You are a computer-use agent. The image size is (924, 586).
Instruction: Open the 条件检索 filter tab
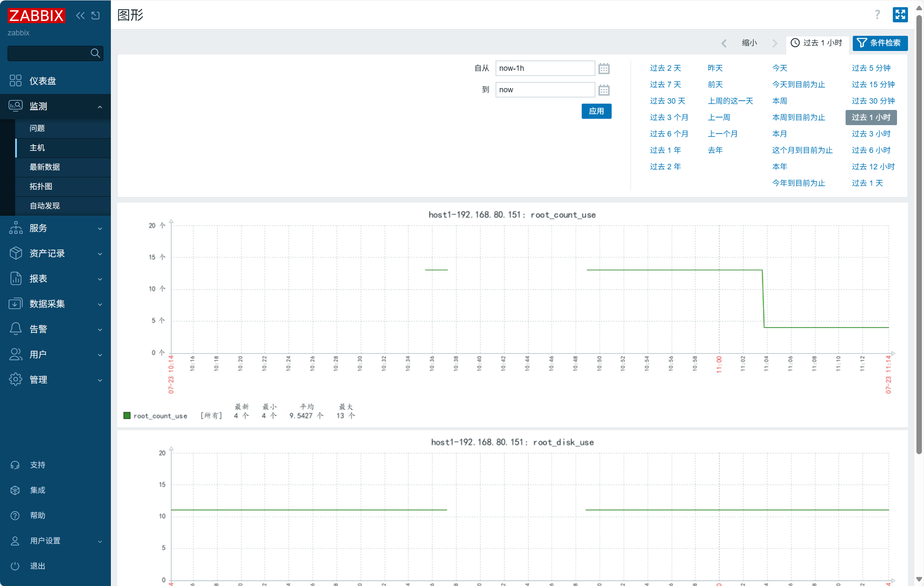click(880, 43)
